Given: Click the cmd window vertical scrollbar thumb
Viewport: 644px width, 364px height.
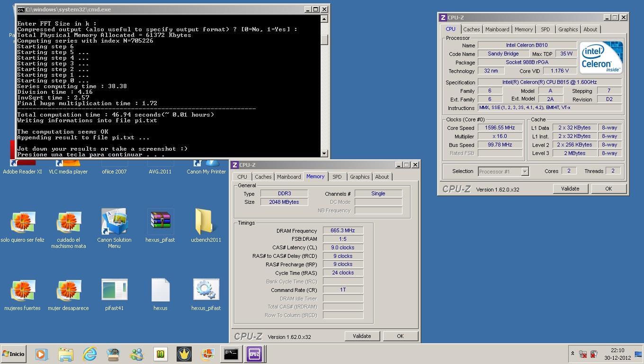Looking at the screenshot, I should pos(324,39).
